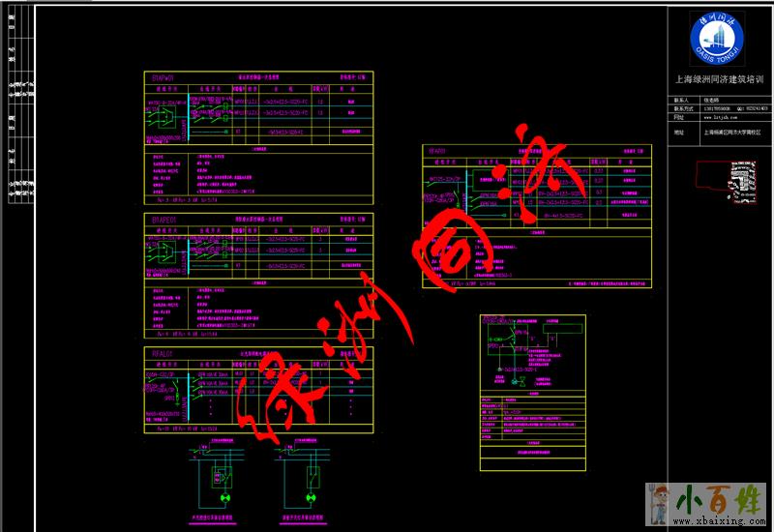Viewport: 774px width, 532px height.
Task: Select the BTAP201 panel schedule on right
Action: (537, 216)
